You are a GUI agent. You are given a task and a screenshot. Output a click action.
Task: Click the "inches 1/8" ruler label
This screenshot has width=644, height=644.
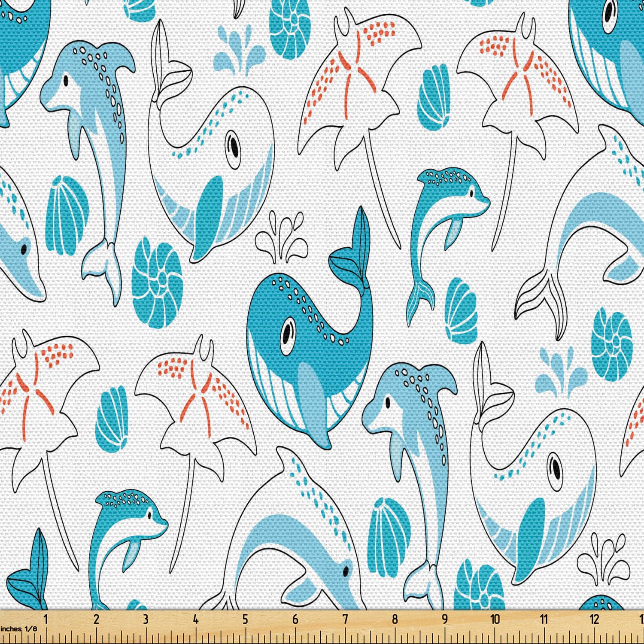(x=19, y=629)
